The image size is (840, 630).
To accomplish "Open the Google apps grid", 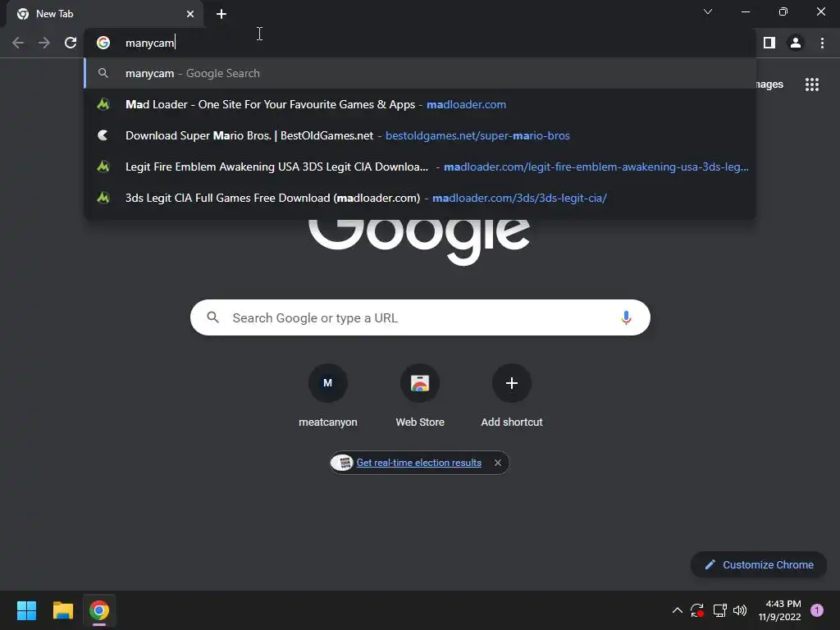I will (x=812, y=84).
